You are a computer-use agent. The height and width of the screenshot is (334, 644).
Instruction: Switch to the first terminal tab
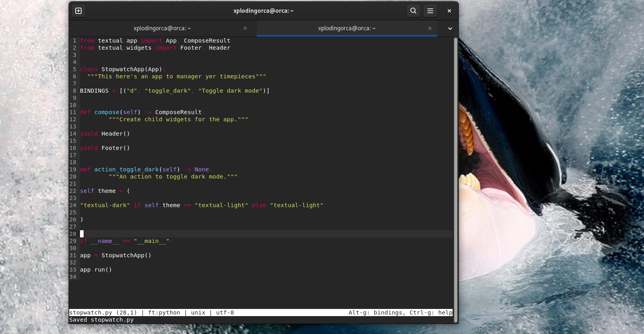click(162, 28)
